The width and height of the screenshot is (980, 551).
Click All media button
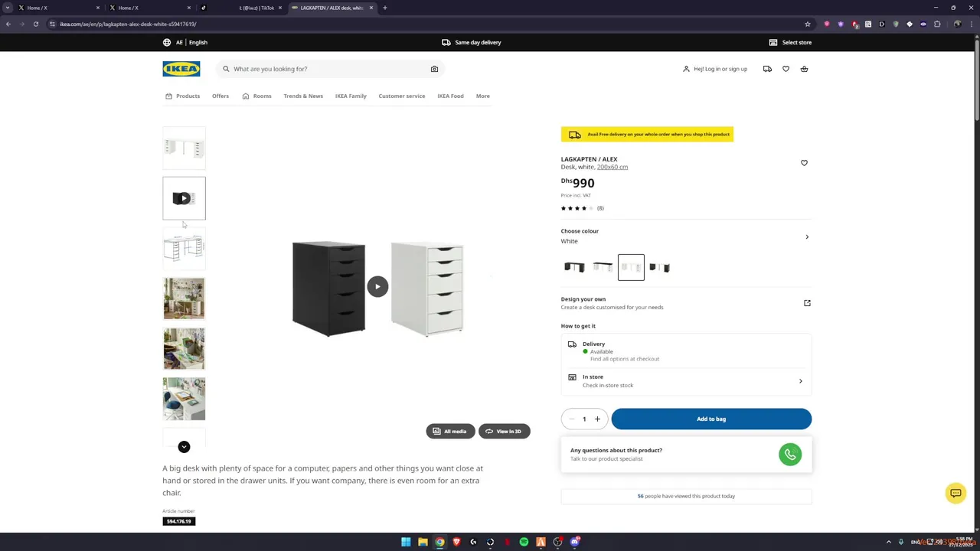tap(450, 432)
